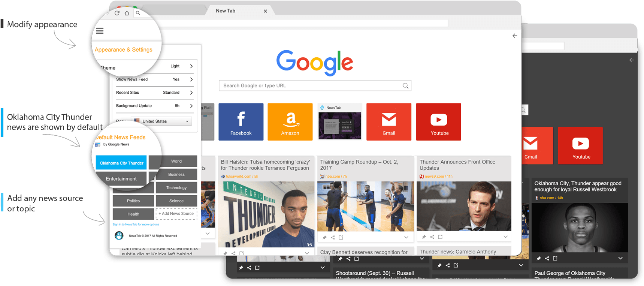Reload the page with the refresh icon
Image resolution: width=644 pixels, height=286 pixels.
[117, 13]
